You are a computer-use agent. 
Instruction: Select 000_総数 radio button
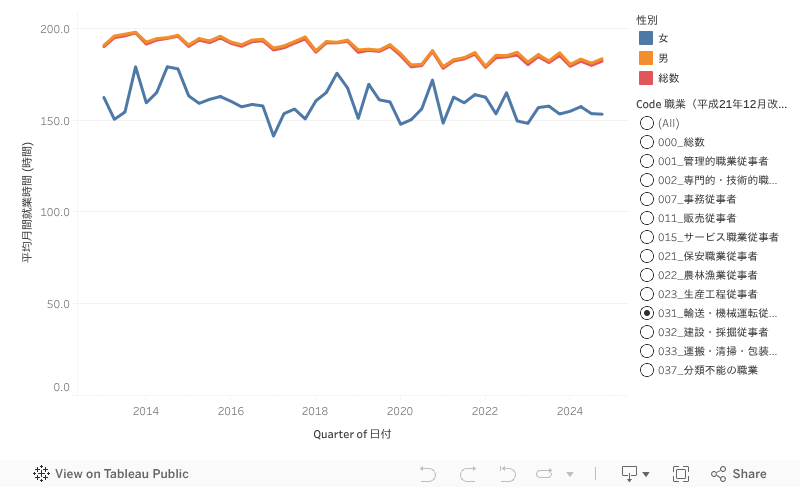pos(647,142)
